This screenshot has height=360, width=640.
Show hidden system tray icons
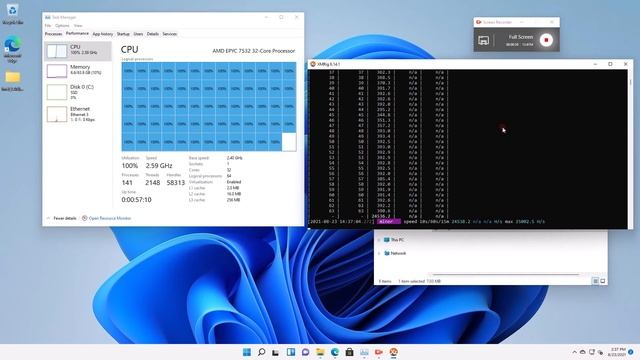coord(574,352)
